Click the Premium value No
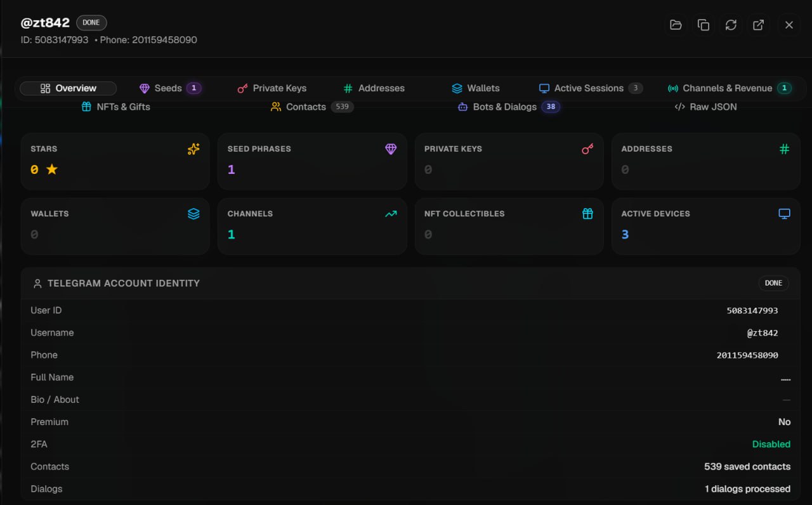 [785, 422]
